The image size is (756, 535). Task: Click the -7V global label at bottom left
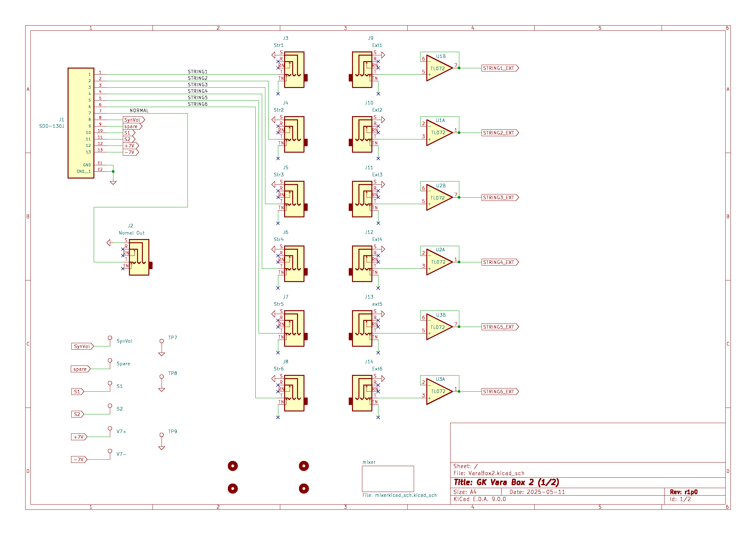pyautogui.click(x=79, y=460)
